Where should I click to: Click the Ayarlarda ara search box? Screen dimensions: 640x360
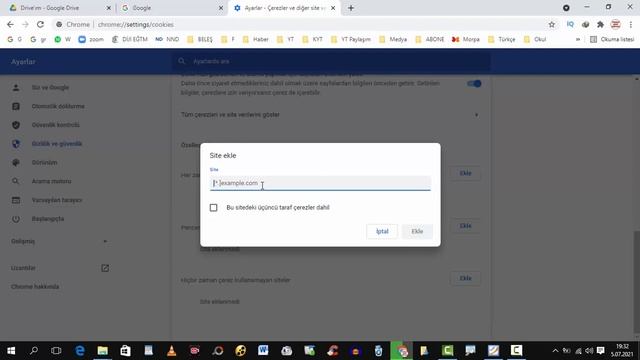(x=331, y=61)
